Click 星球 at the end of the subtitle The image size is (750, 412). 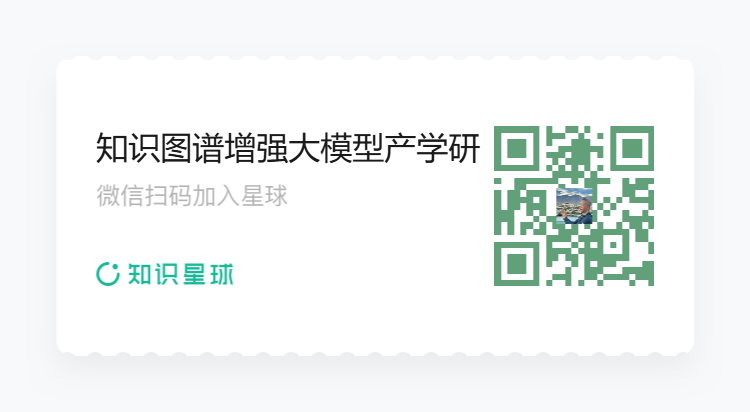264,195
